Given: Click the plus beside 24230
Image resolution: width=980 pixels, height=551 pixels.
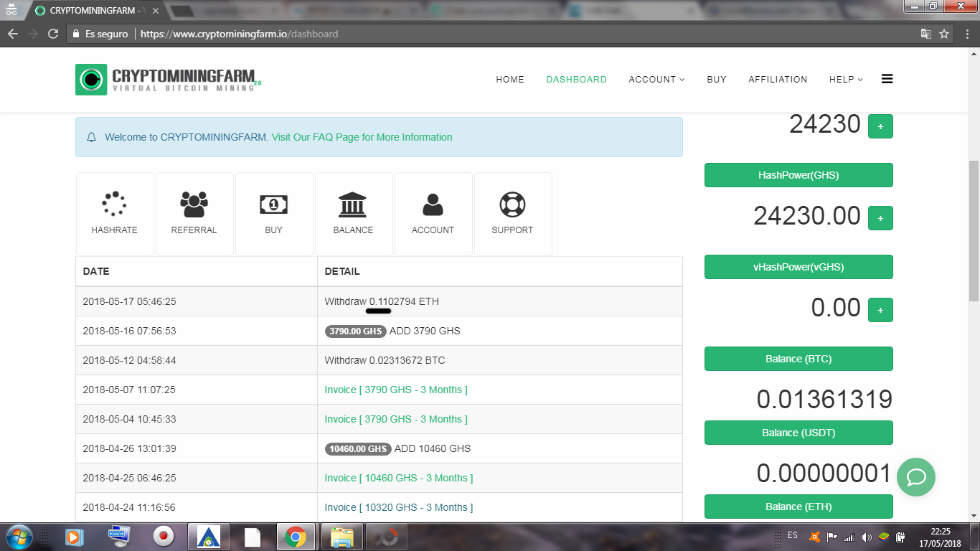Looking at the screenshot, I should tap(880, 126).
